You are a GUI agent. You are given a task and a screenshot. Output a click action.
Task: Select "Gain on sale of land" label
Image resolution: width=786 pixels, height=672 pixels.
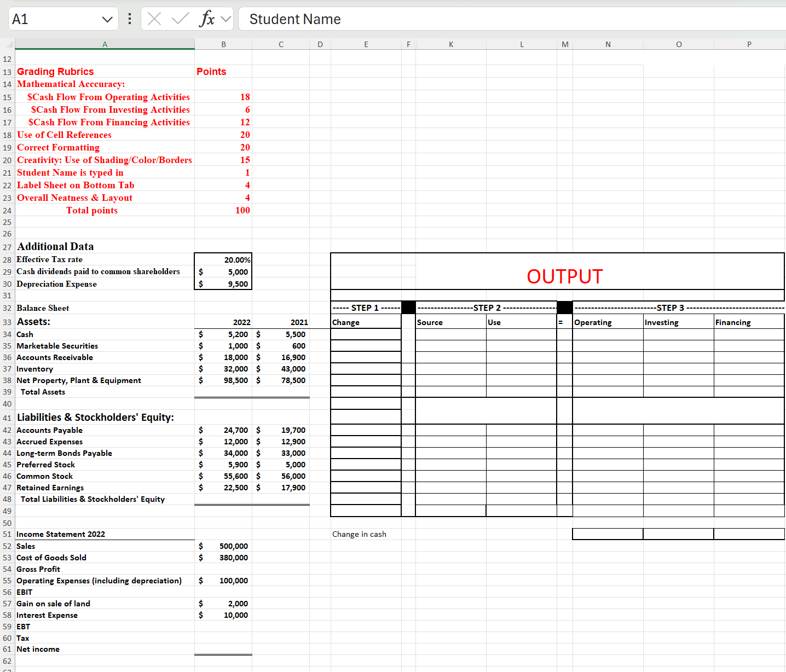(x=53, y=604)
